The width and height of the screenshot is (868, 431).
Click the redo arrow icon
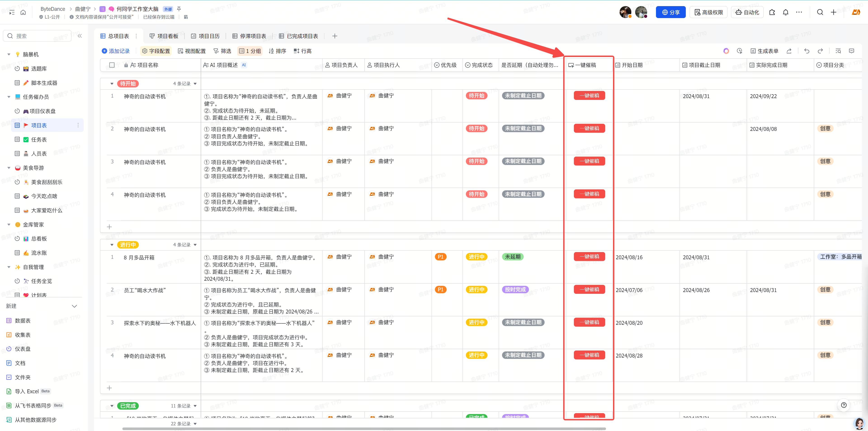820,51
